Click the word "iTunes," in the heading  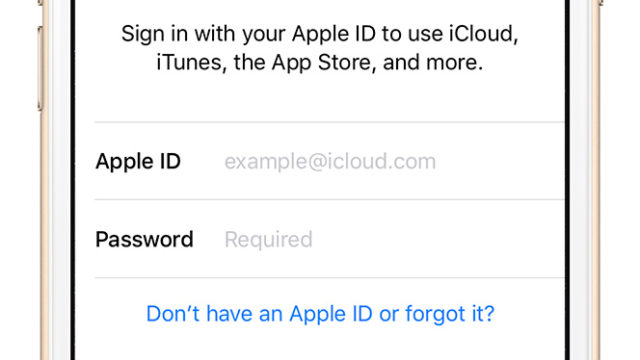(x=191, y=63)
